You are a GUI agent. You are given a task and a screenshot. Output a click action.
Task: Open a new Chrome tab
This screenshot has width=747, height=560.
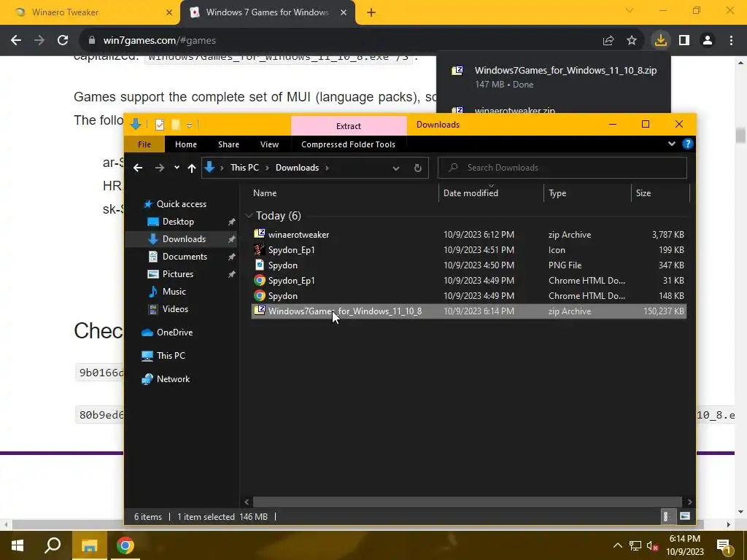pyautogui.click(x=371, y=12)
